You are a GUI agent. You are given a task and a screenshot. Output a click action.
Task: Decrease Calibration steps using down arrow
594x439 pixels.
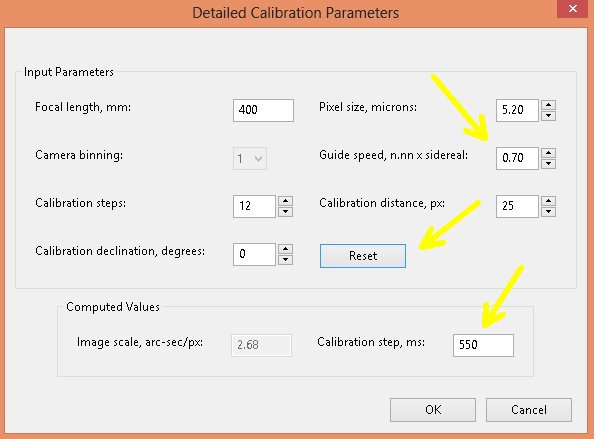point(286,212)
